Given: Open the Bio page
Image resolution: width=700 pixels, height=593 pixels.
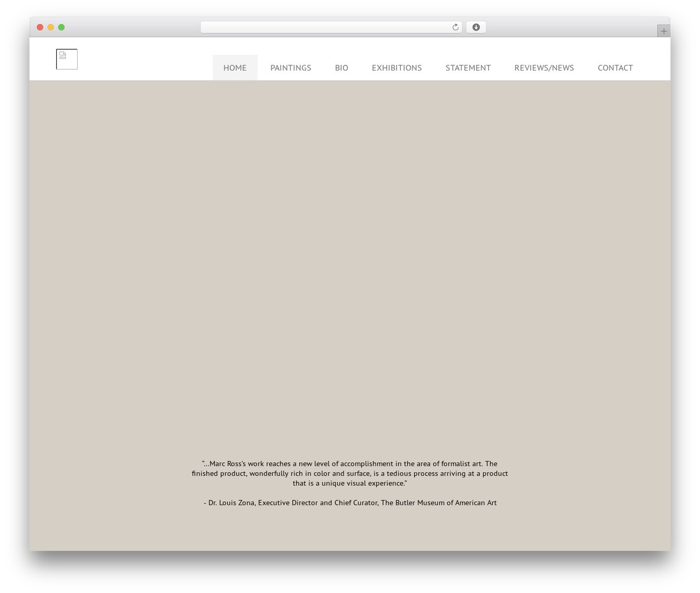Looking at the screenshot, I should pyautogui.click(x=342, y=68).
